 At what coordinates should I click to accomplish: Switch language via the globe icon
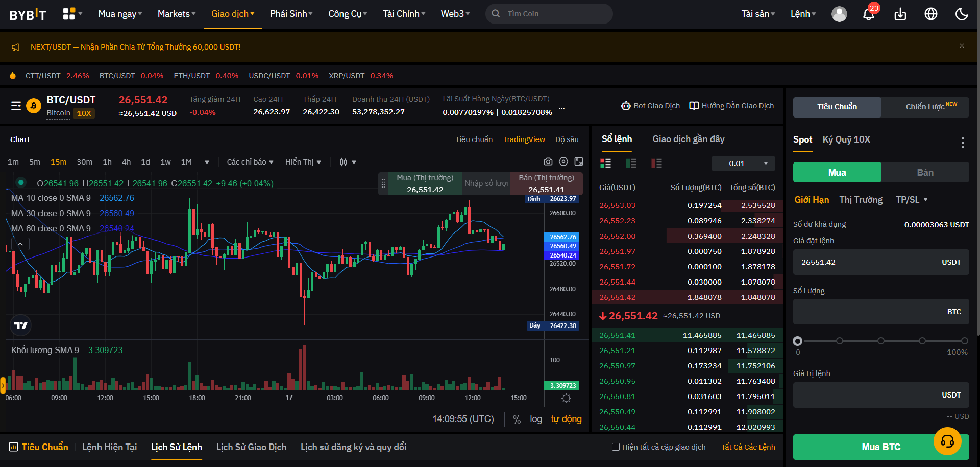click(x=930, y=14)
